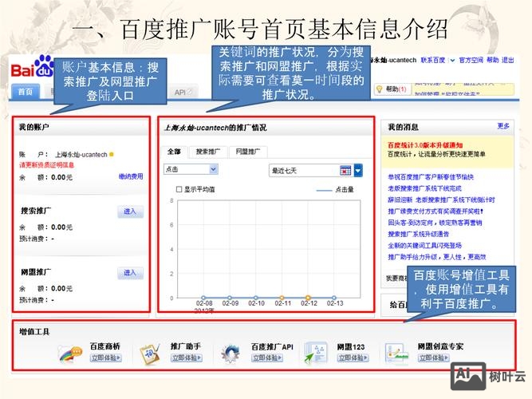Screen dimensions: 532x399
Task: Switch to the API tab
Action: click(x=183, y=92)
